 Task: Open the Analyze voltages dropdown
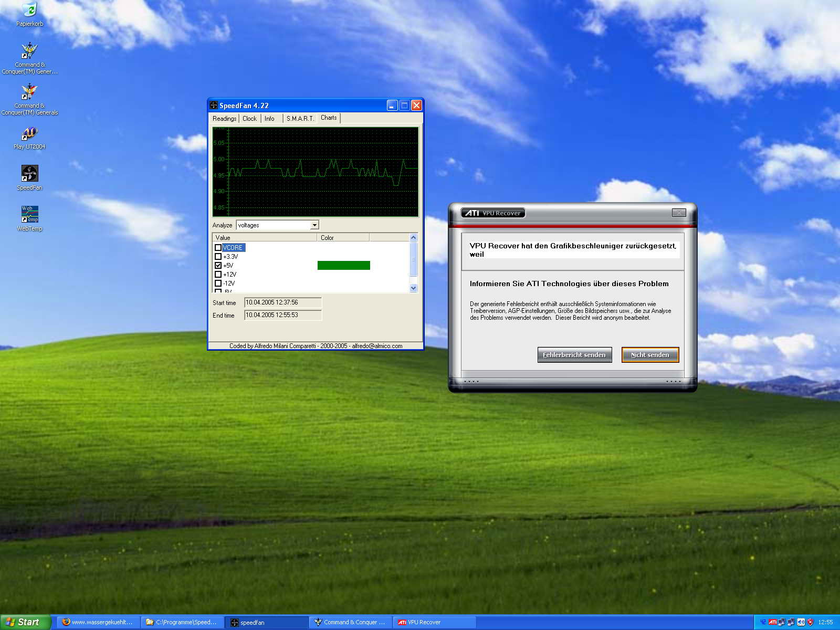coord(278,225)
